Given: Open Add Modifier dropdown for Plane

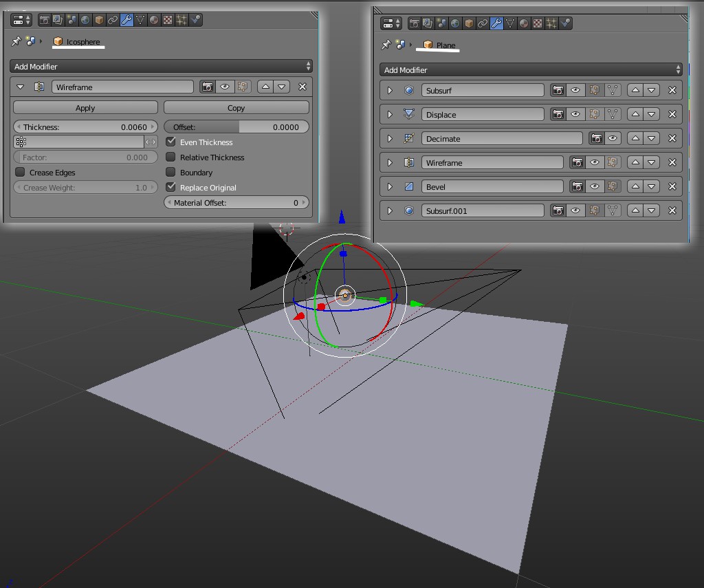Looking at the screenshot, I should coord(531,70).
